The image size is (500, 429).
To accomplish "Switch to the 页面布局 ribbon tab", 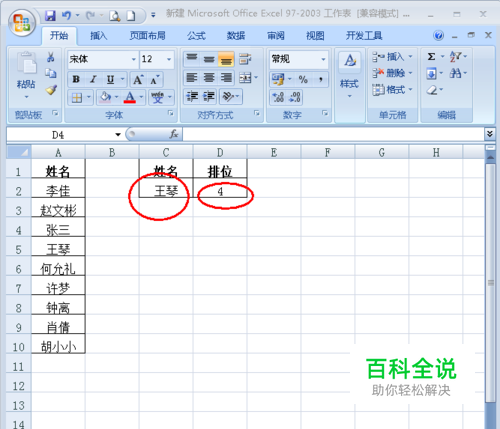I will pyautogui.click(x=147, y=36).
